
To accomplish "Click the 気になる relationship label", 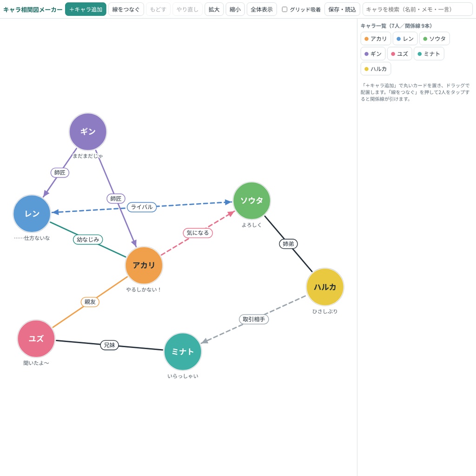I will pyautogui.click(x=198, y=233).
